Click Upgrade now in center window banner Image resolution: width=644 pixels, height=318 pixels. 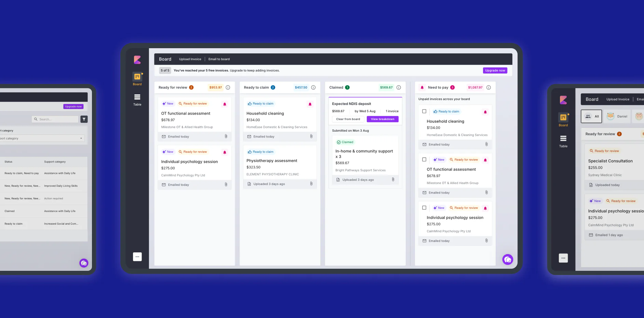click(495, 70)
